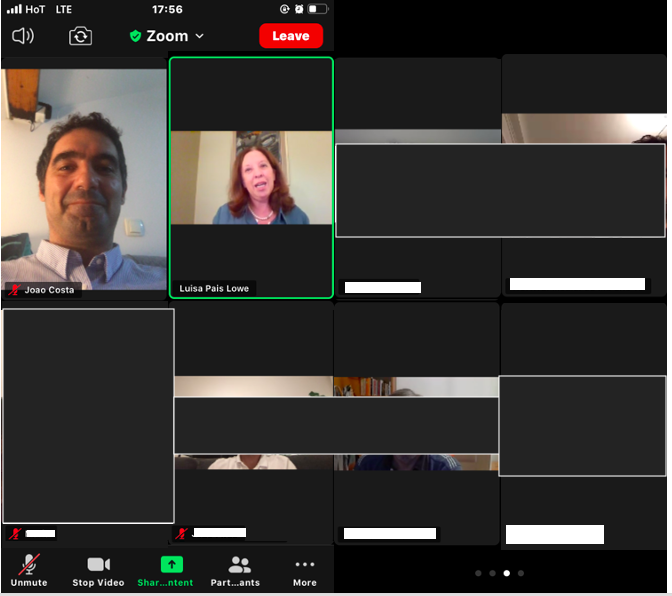Switch camera with the flip icon

pos(80,36)
